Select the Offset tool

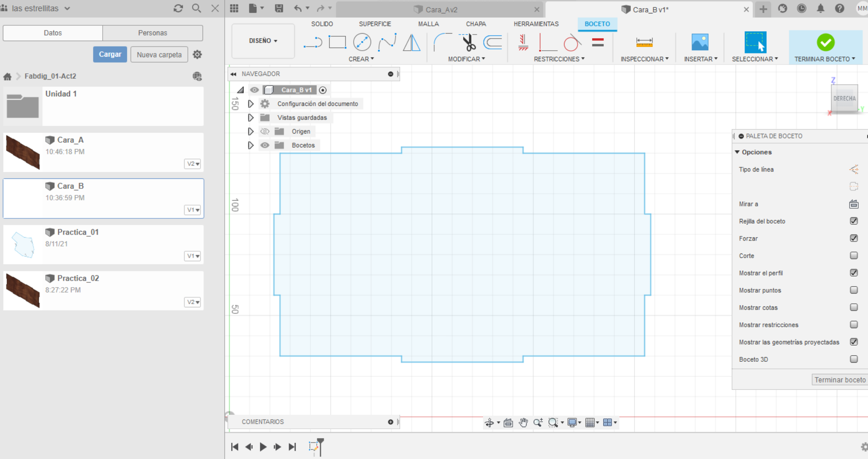tap(493, 42)
